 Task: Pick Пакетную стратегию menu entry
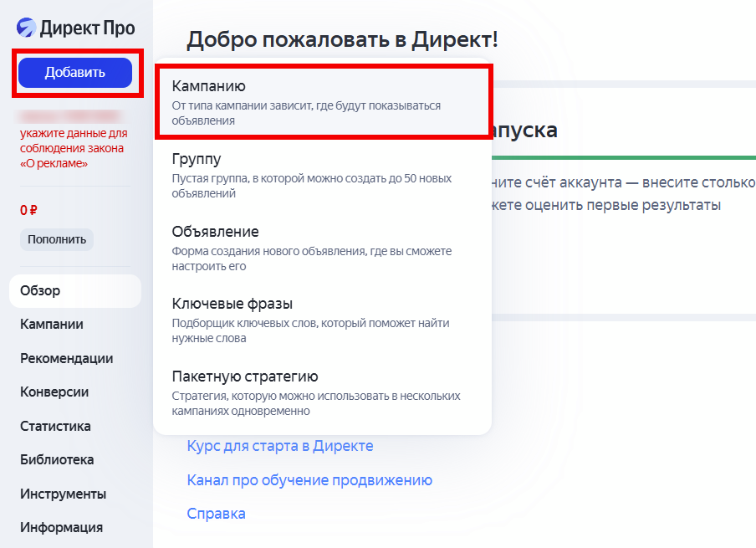coord(322,392)
